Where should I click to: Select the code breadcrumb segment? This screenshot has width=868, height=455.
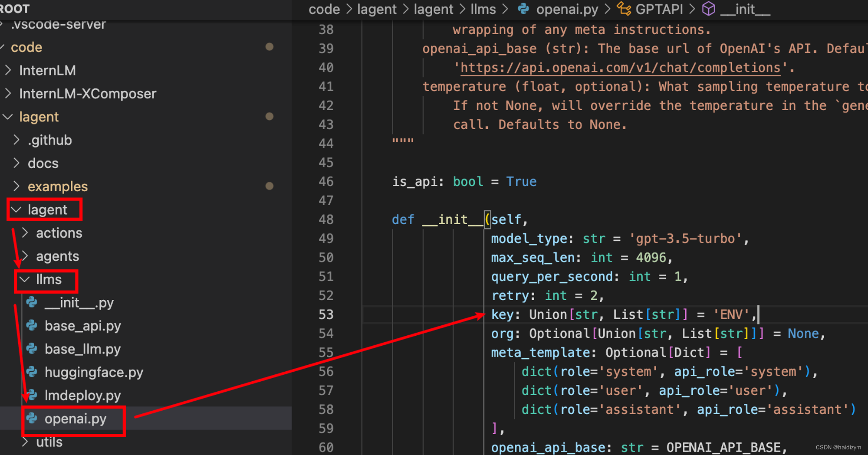324,9
